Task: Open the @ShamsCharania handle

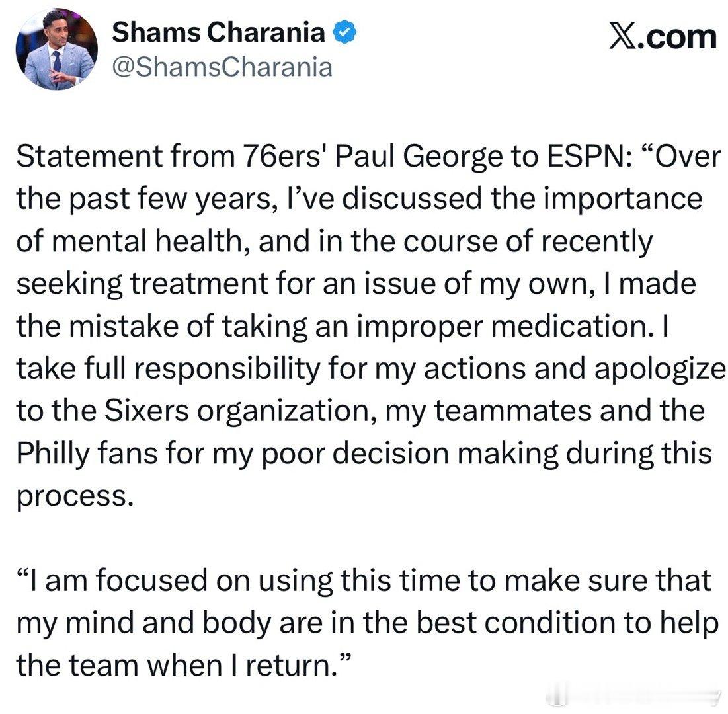Action: pos(222,66)
